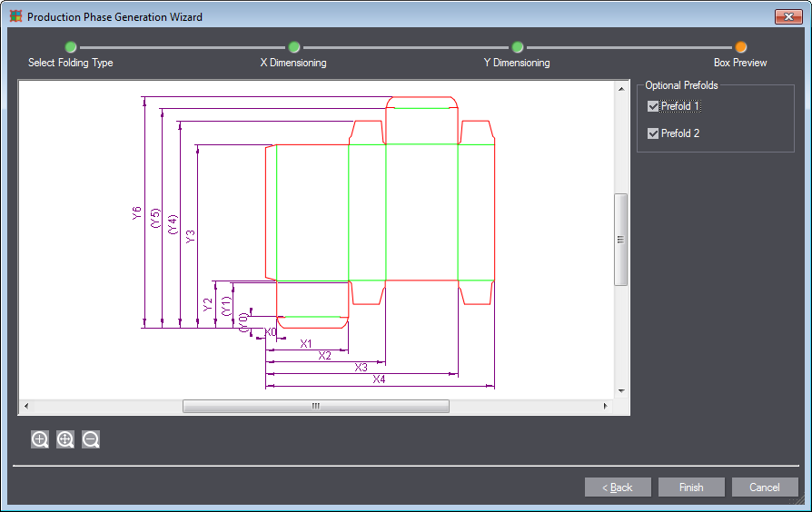Click the Y Dimensioning step circle

pyautogui.click(x=517, y=47)
